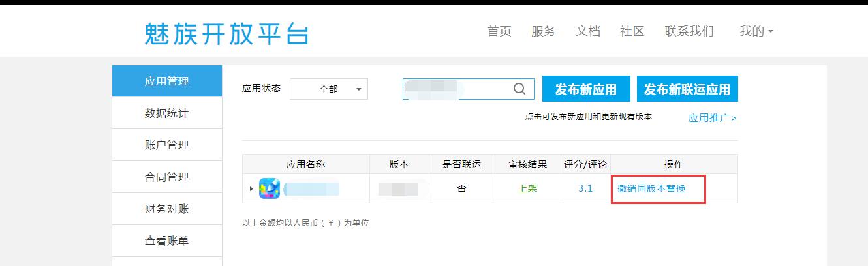The width and height of the screenshot is (868, 266).
Task: Open the 我的 dropdown menu
Action: click(756, 31)
